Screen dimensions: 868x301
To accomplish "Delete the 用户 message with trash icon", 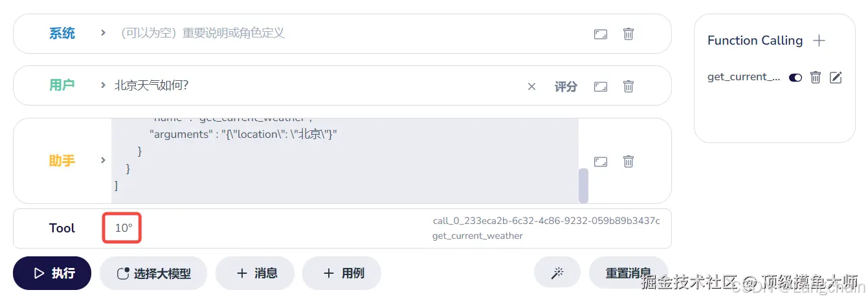I will click(x=629, y=86).
